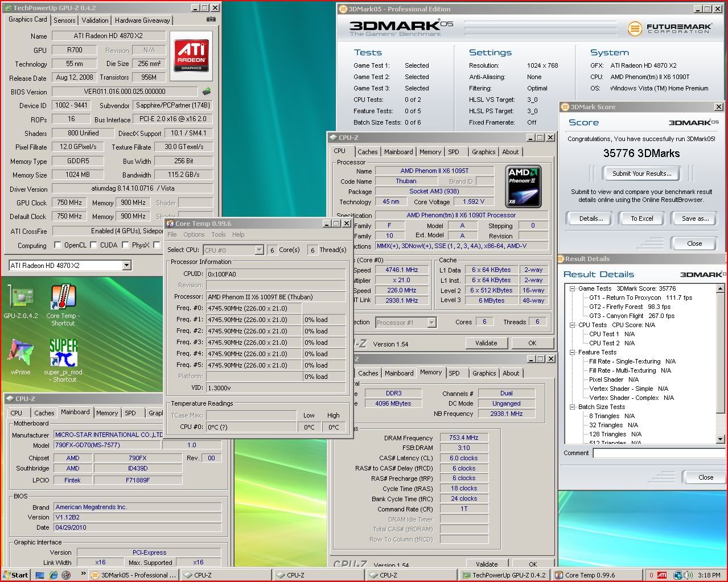Open the Validation tab in GPU-Z

pos(95,20)
